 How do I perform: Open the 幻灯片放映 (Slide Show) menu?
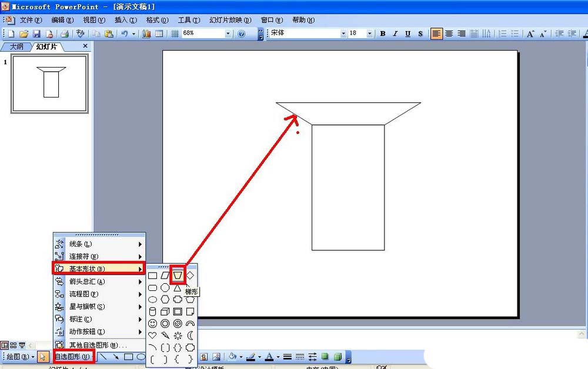point(230,20)
